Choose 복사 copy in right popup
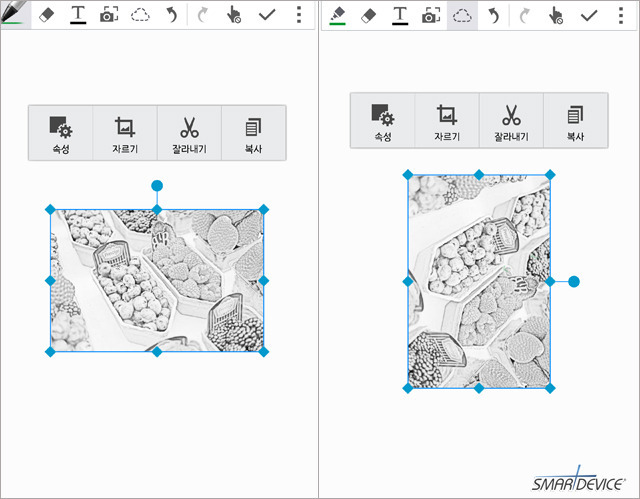This screenshot has width=640, height=499. point(576,120)
